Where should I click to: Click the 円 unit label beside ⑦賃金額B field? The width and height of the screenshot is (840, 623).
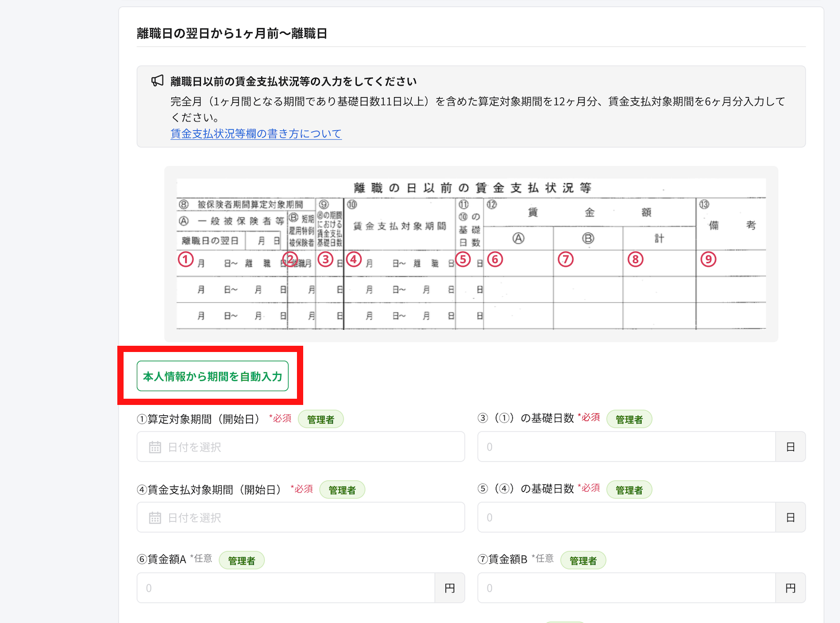(790, 588)
